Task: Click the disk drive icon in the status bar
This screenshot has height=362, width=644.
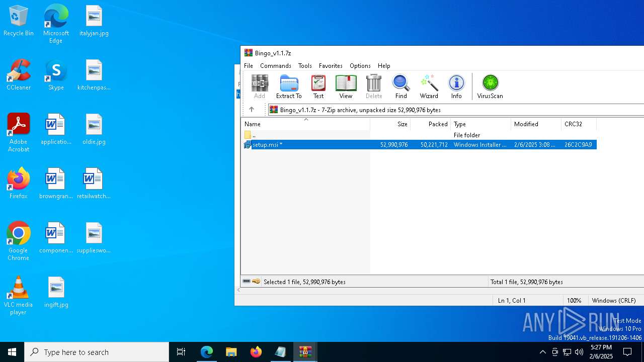Action: point(247,282)
